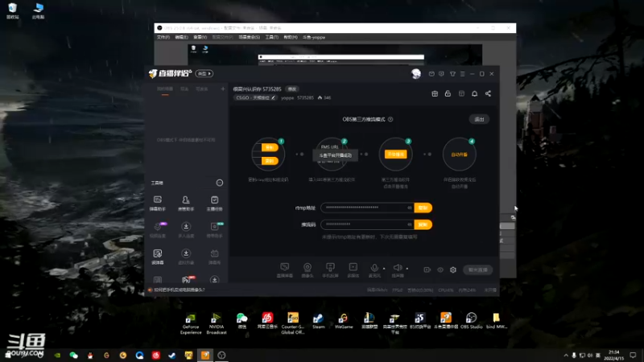Open the 如何把手机变成电脑摄像头 help link
This screenshot has width=644, height=362.
(x=179, y=290)
